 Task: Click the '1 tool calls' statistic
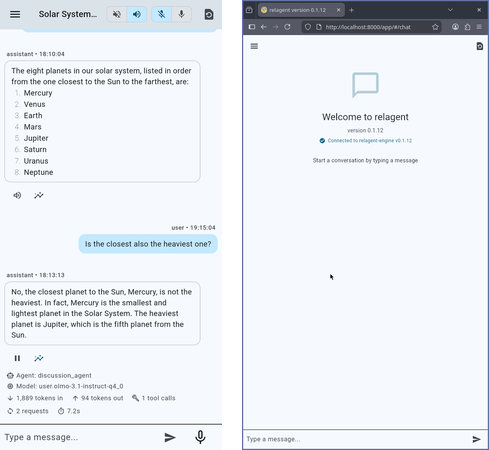tap(154, 398)
